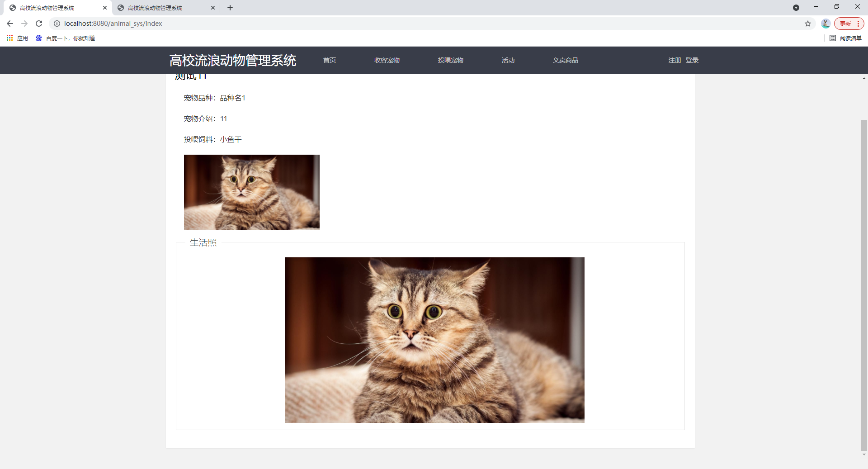
Task: View site information icon in address bar
Action: point(57,24)
